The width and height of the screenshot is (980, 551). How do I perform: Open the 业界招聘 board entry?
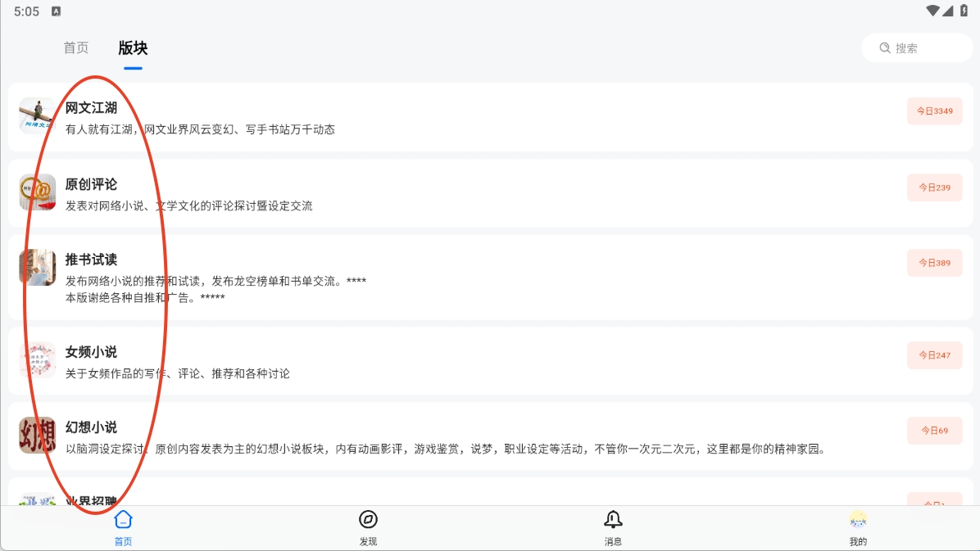[x=91, y=499]
